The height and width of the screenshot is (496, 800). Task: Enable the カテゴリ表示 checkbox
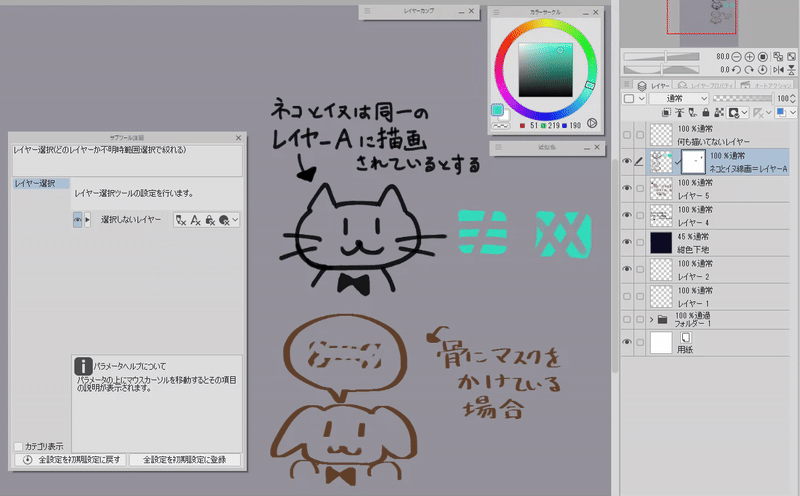(x=18, y=447)
